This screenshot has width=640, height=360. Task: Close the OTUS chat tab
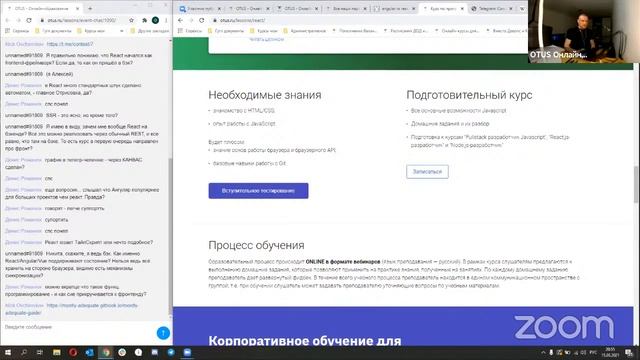click(x=78, y=8)
